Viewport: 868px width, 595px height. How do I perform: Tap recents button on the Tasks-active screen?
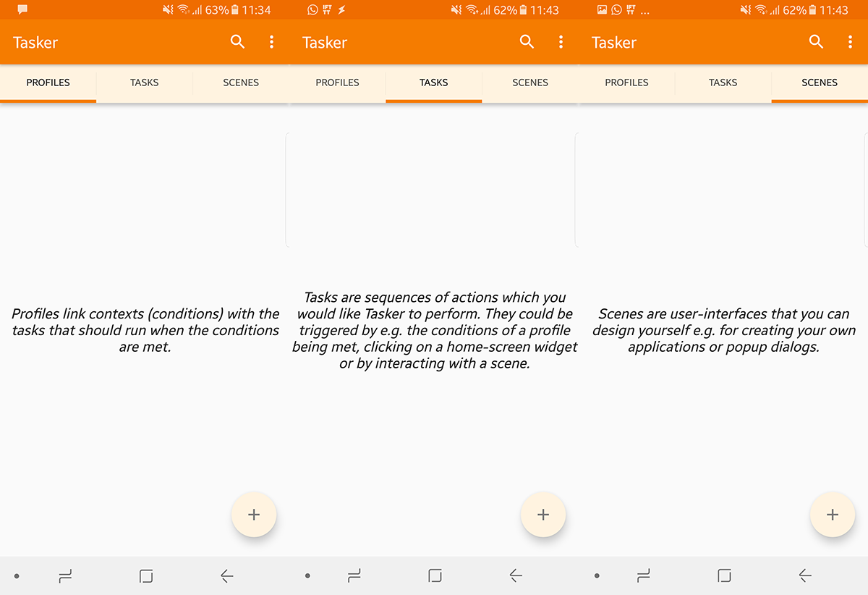355,576
